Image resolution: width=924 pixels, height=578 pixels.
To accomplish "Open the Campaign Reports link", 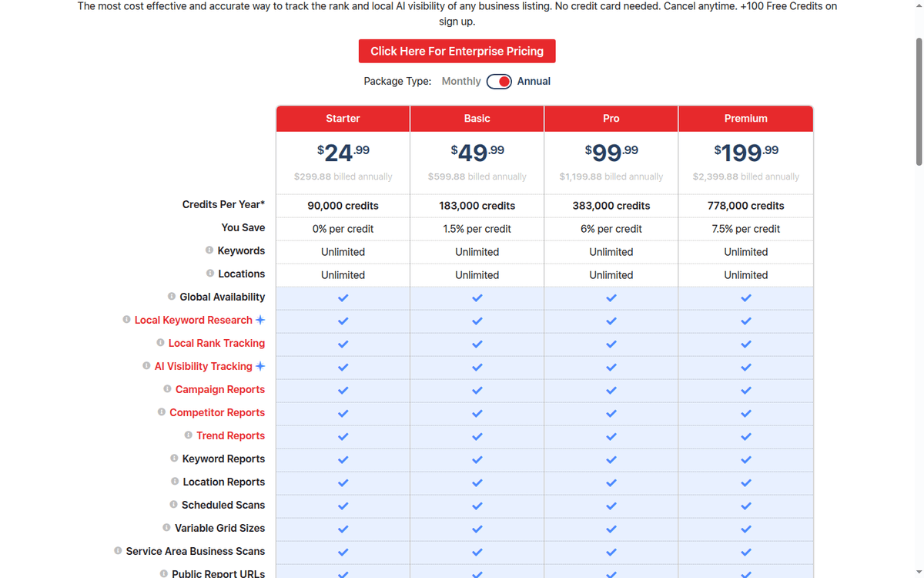I will point(220,389).
